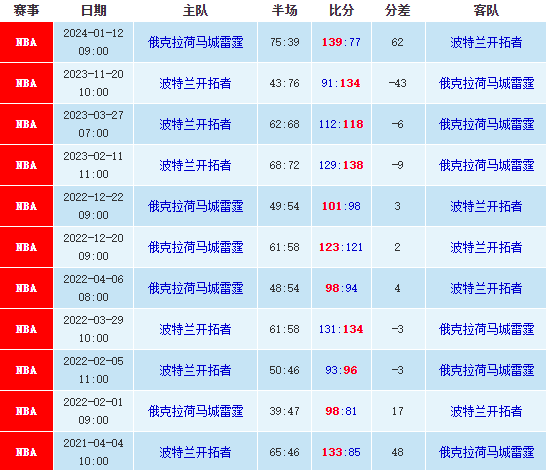Open away team in 2021-04-04 row
Screen dimensions: 546x470
(486, 452)
